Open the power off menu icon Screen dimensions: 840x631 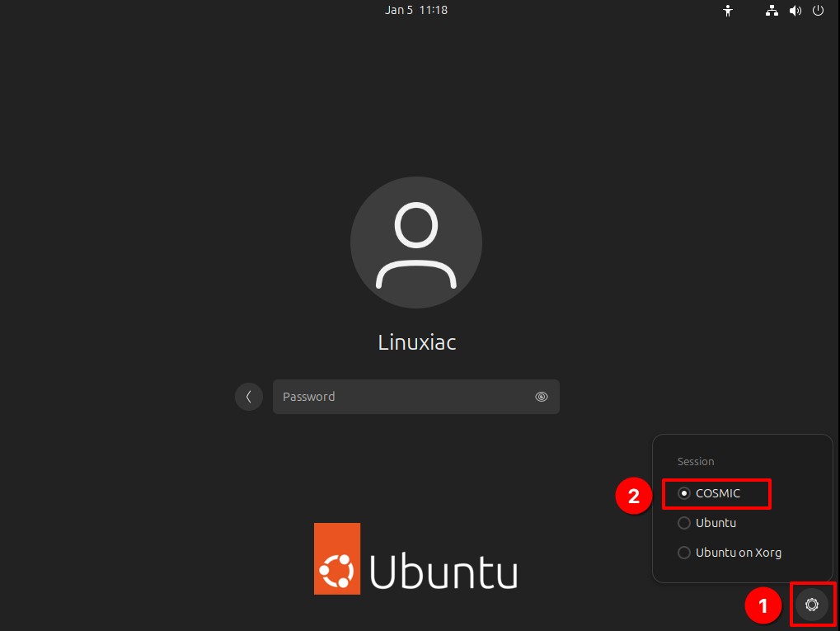tap(818, 11)
